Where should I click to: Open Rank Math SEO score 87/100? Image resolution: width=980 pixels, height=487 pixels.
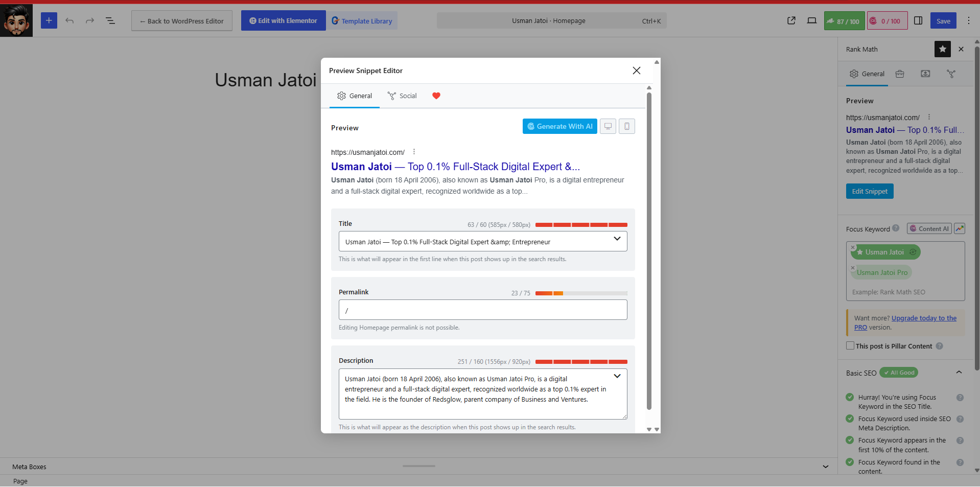pyautogui.click(x=844, y=21)
